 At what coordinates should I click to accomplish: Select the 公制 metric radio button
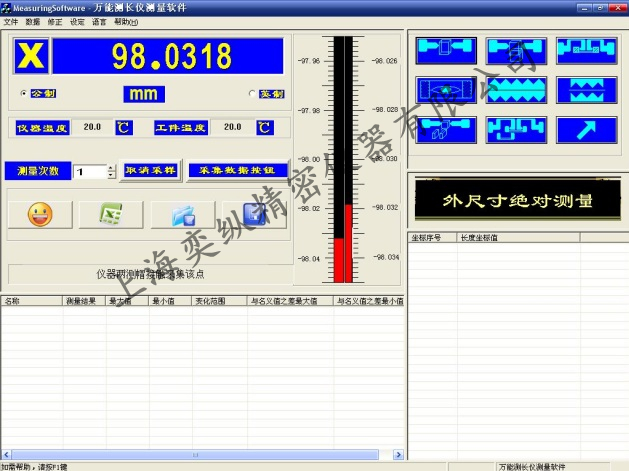click(24, 93)
